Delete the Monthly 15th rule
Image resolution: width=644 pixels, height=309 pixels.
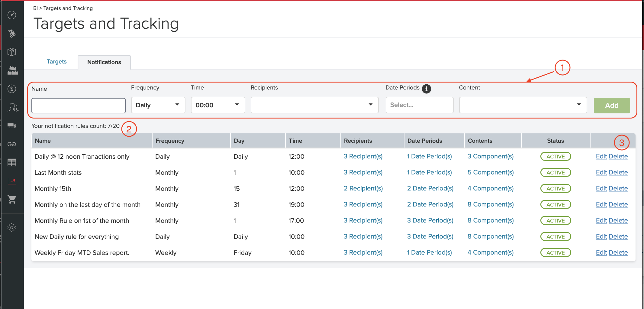[618, 188]
